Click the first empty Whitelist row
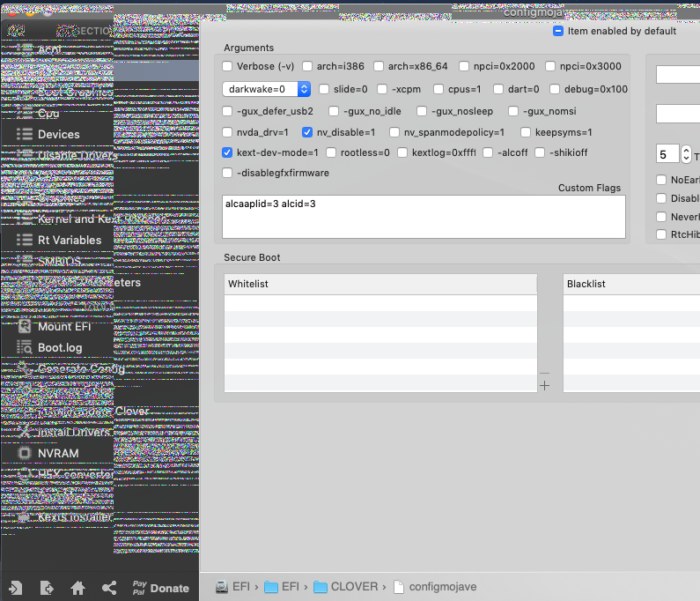 [x=380, y=303]
